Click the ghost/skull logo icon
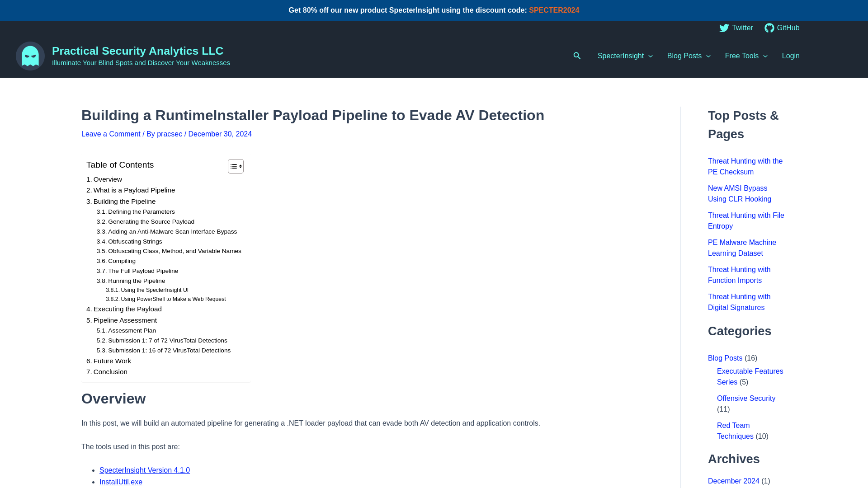This screenshot has width=868, height=488. pyautogui.click(x=30, y=56)
